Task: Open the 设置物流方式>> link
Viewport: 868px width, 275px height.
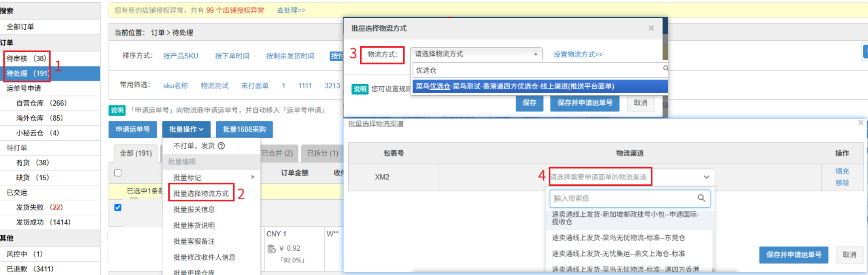Action: (x=578, y=54)
